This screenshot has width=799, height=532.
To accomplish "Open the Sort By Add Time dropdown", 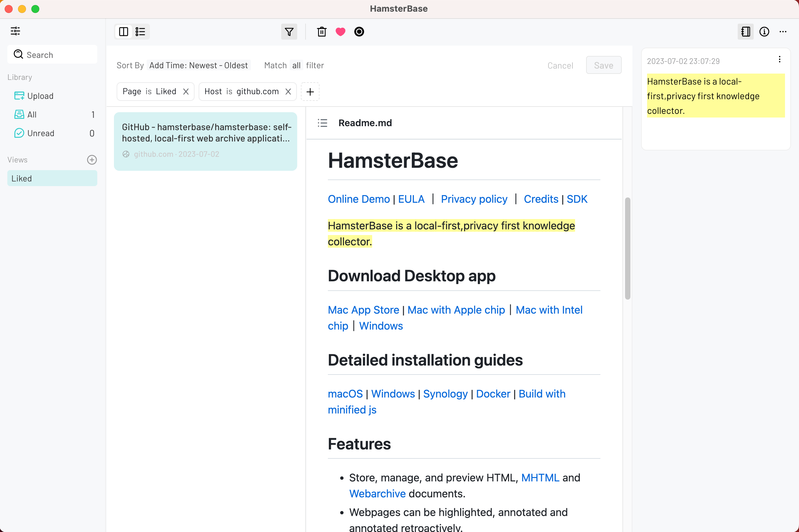I will 199,66.
